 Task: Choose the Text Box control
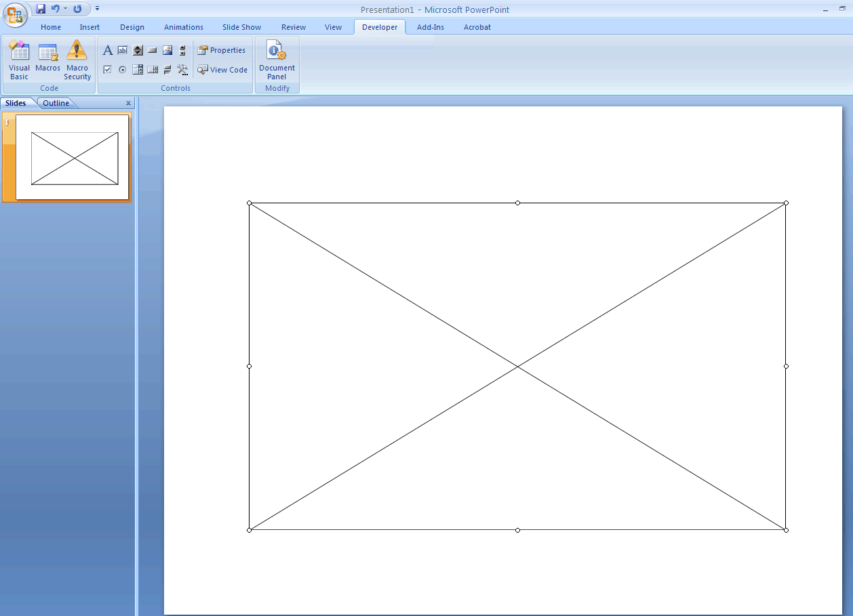tap(123, 51)
